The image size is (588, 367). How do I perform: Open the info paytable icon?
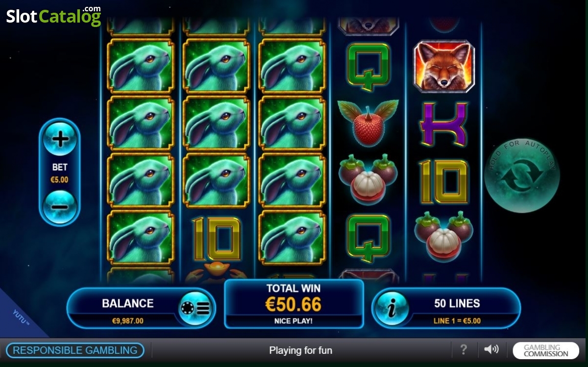(391, 308)
